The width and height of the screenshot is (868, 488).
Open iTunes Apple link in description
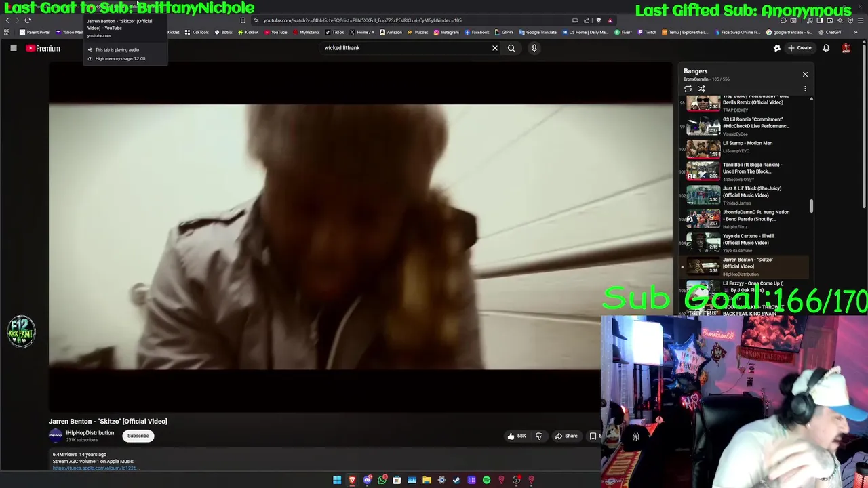(x=96, y=468)
